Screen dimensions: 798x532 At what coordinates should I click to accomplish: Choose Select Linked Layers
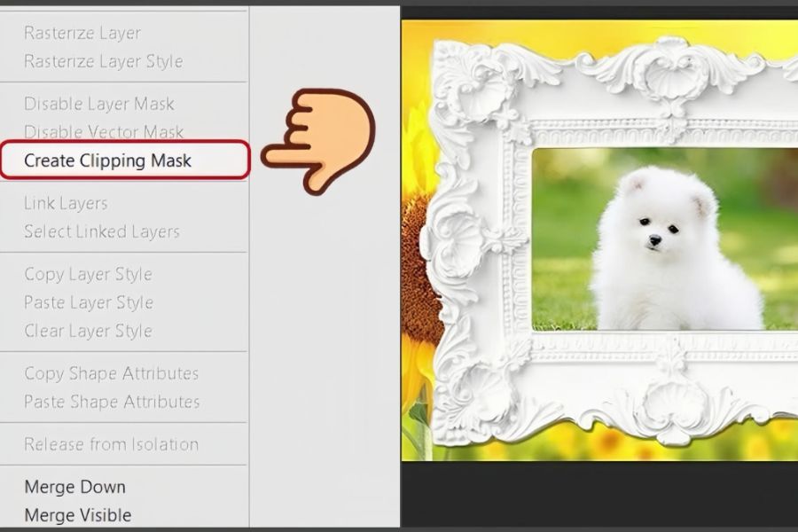click(101, 231)
